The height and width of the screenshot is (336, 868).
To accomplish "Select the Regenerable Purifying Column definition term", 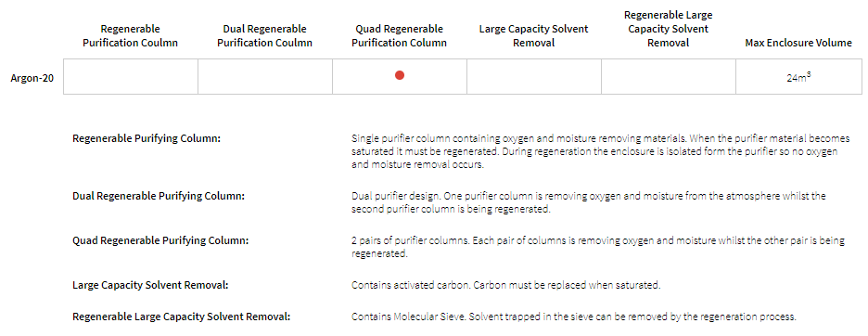I will click(x=147, y=138).
